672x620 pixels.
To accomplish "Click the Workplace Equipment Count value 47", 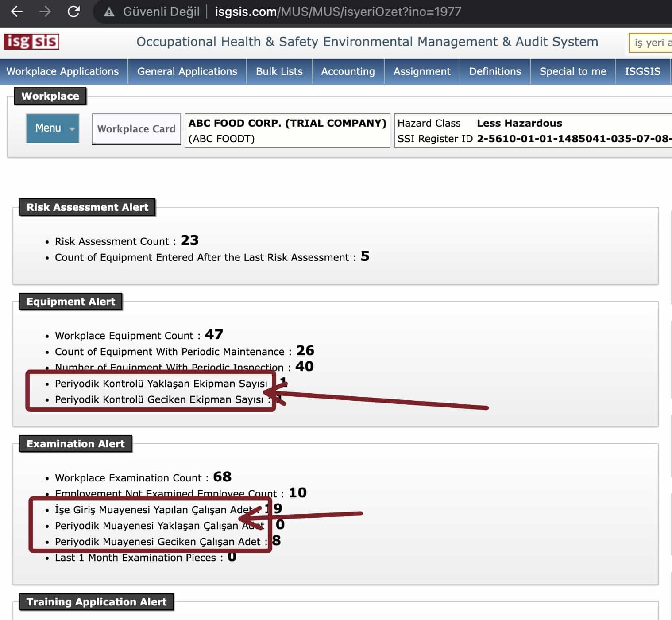I will [x=214, y=334].
